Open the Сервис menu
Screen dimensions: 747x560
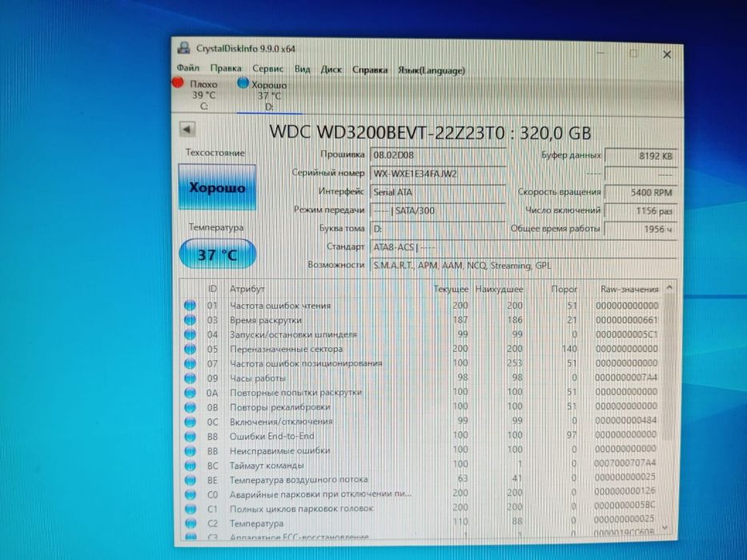pos(267,69)
